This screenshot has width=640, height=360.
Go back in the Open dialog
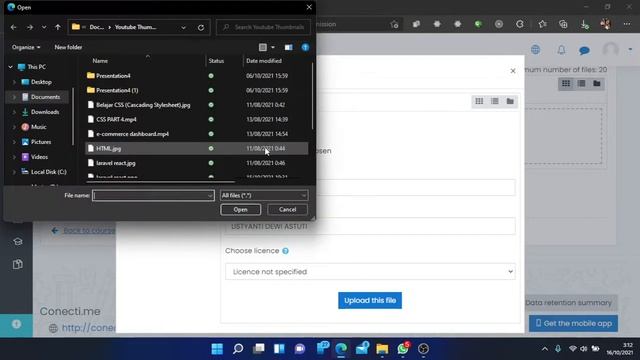tap(13, 27)
